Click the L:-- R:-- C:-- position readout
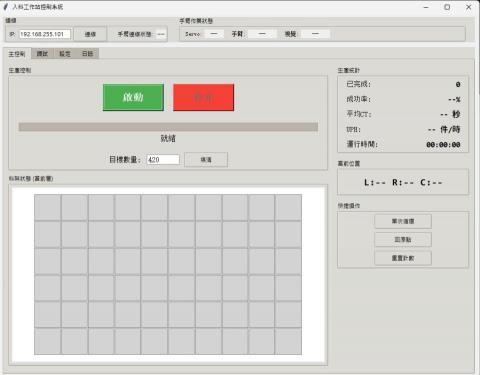480x375 pixels. 403,182
